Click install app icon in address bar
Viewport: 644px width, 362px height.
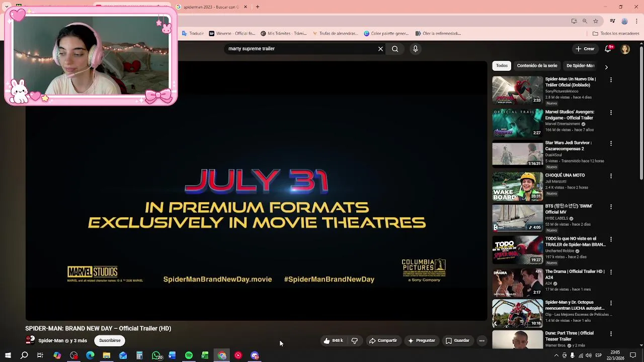pos(574,21)
